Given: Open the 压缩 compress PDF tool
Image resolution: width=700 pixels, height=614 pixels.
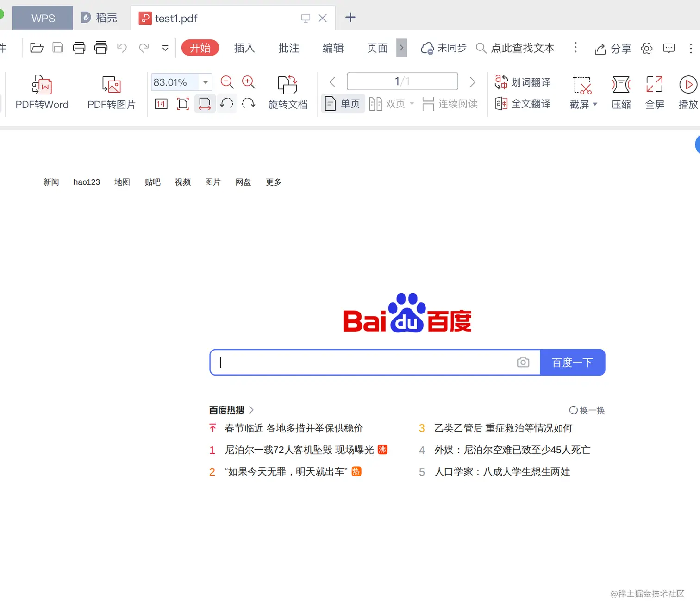Looking at the screenshot, I should pyautogui.click(x=621, y=91).
